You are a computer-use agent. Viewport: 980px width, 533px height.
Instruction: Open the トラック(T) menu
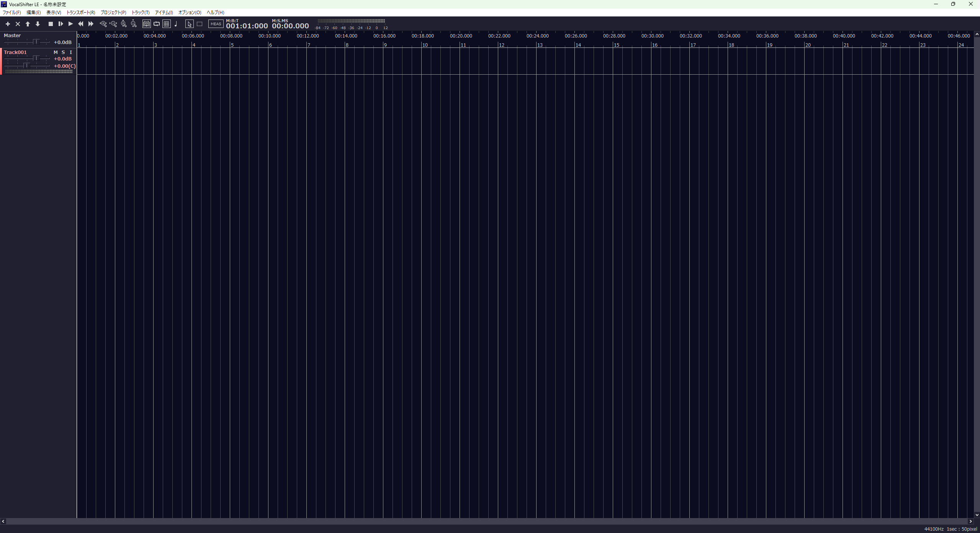point(141,13)
